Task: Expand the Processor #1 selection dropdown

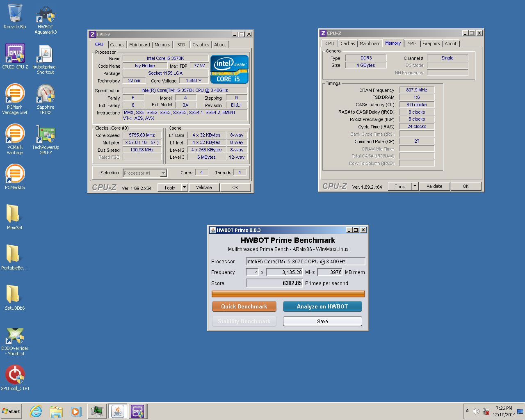Action: [164, 173]
